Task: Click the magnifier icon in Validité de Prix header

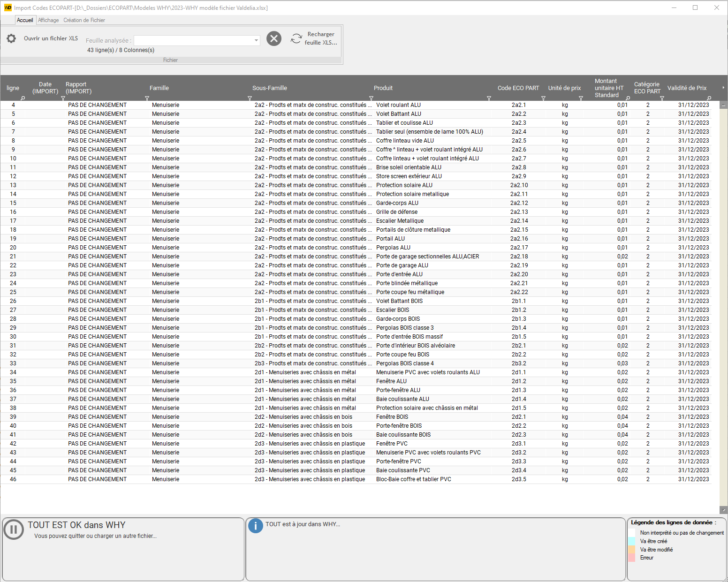Action: [709, 98]
